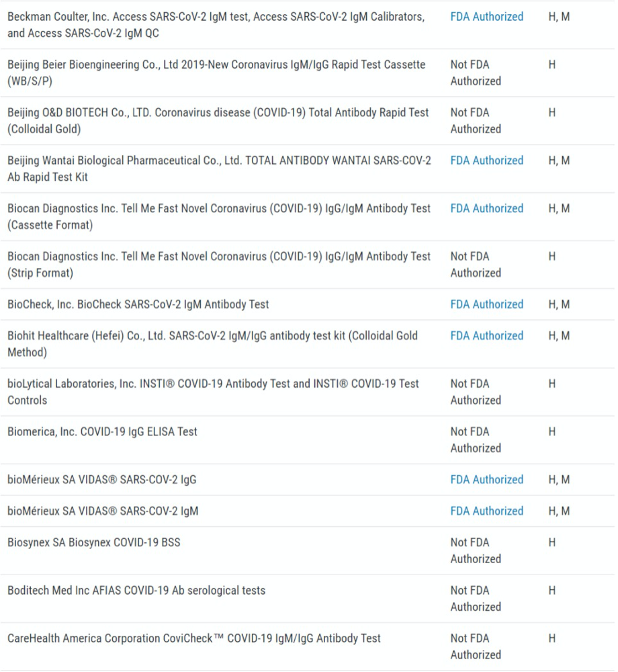Click Biocan Strip Format test name
The image size is (618, 672).
coord(218,264)
